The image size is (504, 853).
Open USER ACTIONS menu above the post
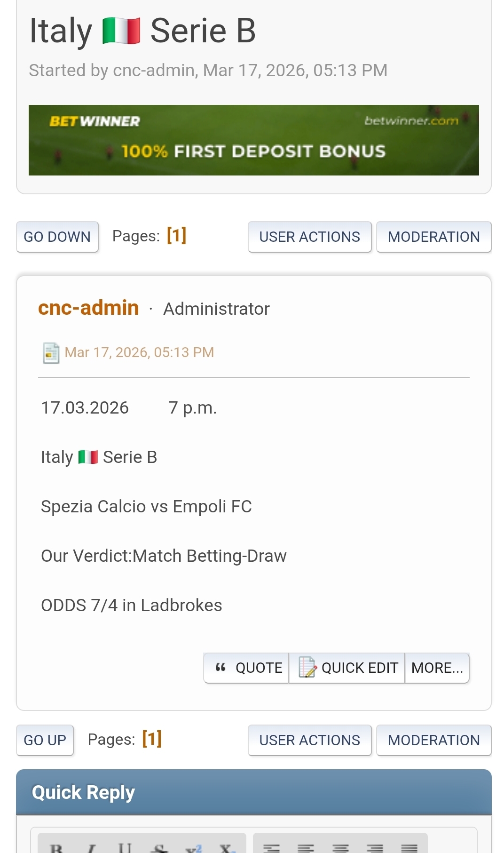click(309, 237)
